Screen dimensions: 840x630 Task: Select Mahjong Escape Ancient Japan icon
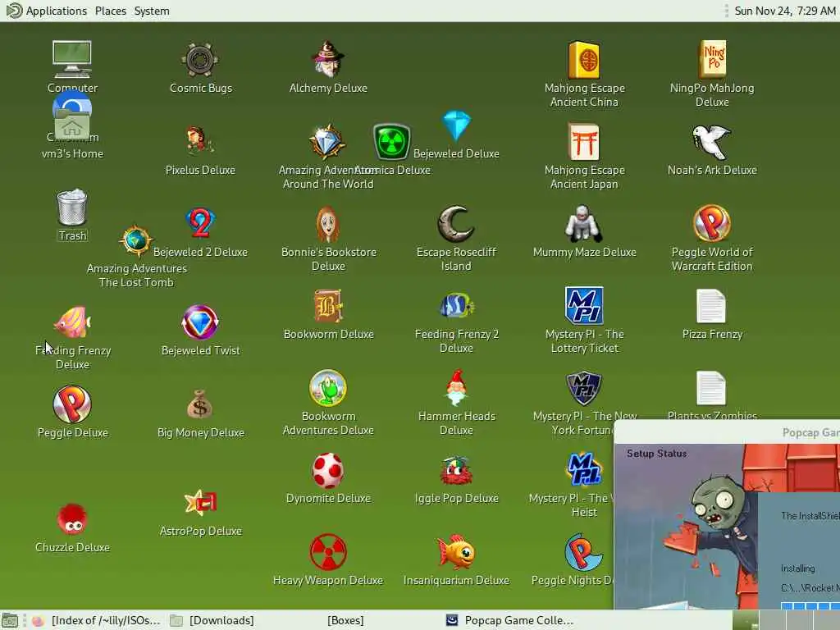click(584, 141)
